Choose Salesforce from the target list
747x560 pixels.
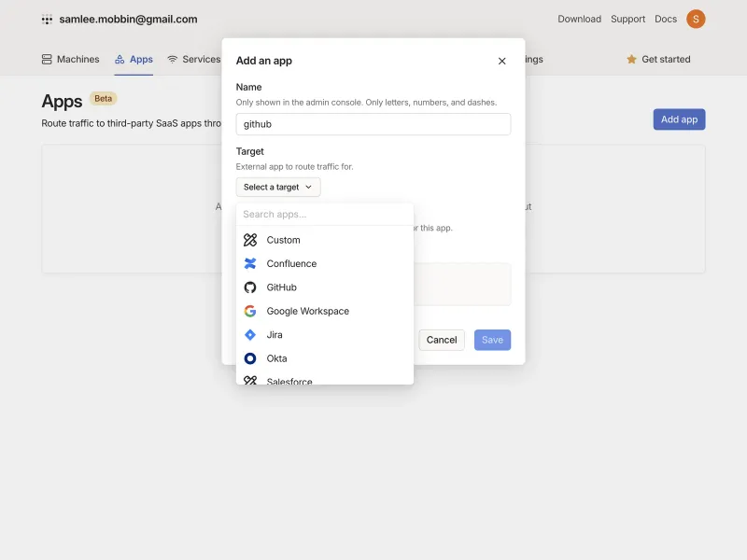[325, 379]
